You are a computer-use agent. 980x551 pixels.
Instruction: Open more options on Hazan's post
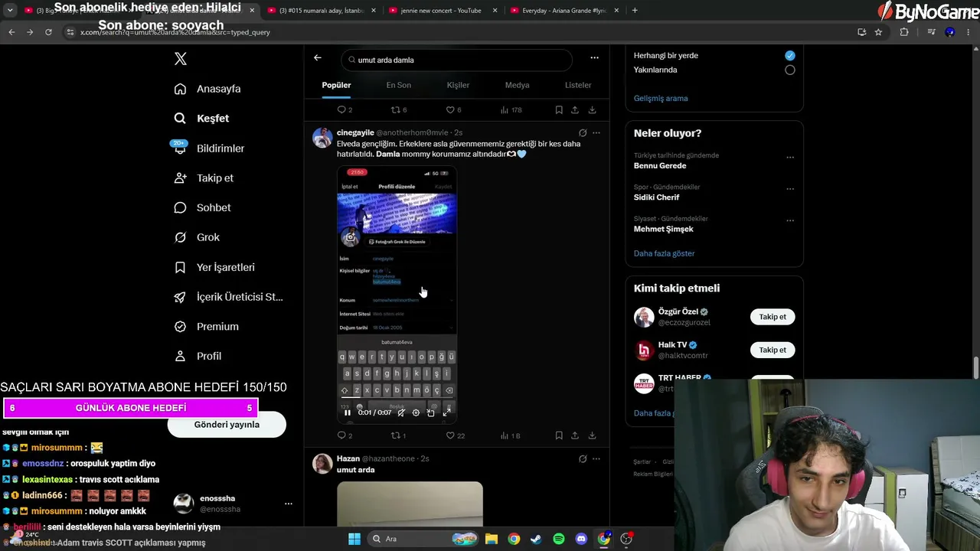coord(596,459)
